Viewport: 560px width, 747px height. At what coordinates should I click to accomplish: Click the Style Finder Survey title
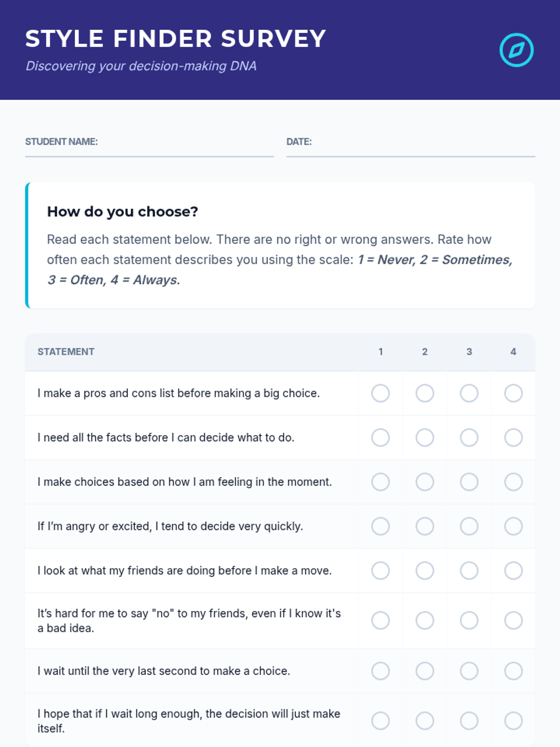point(175,39)
